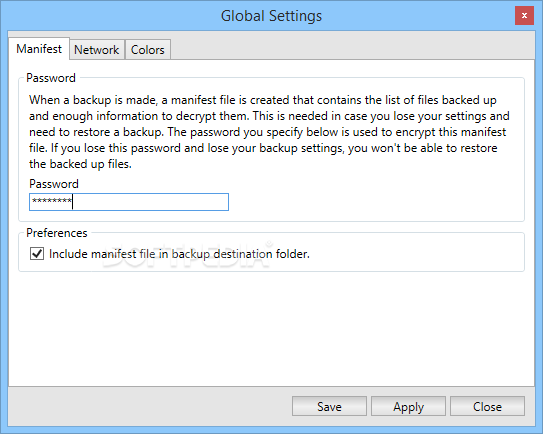
Task: Open the Colors tab
Action: click(148, 50)
